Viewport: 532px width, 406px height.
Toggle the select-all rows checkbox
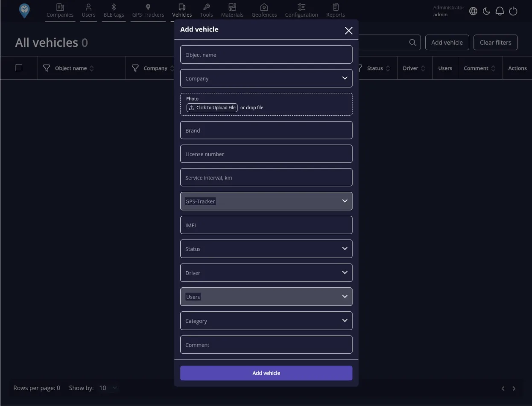18,68
